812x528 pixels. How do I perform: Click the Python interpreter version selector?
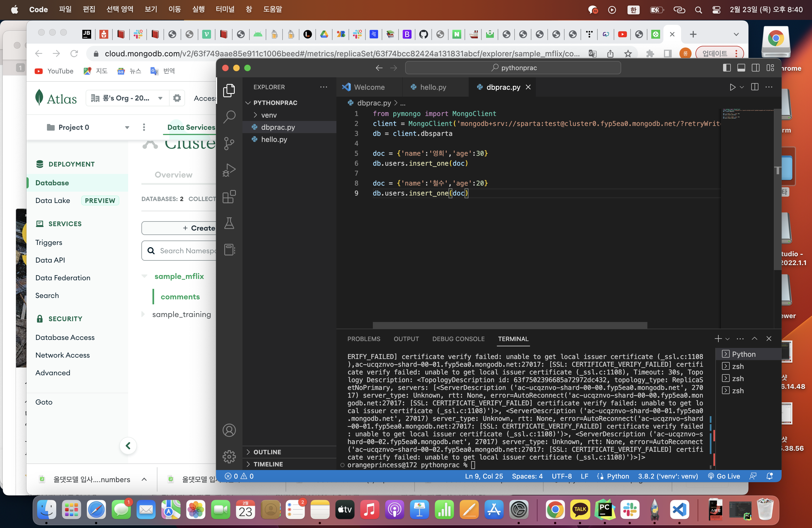pyautogui.click(x=668, y=476)
